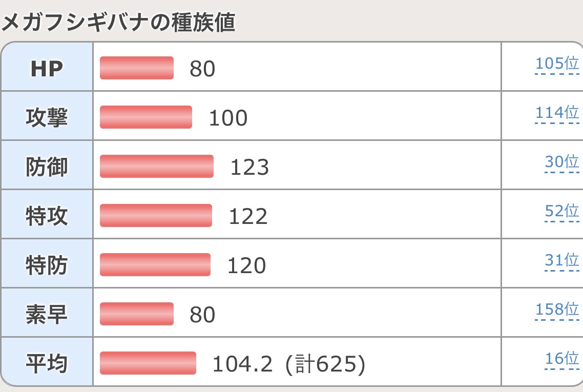Click the attack value 100
The width and height of the screenshot is (583, 392).
pyautogui.click(x=228, y=118)
